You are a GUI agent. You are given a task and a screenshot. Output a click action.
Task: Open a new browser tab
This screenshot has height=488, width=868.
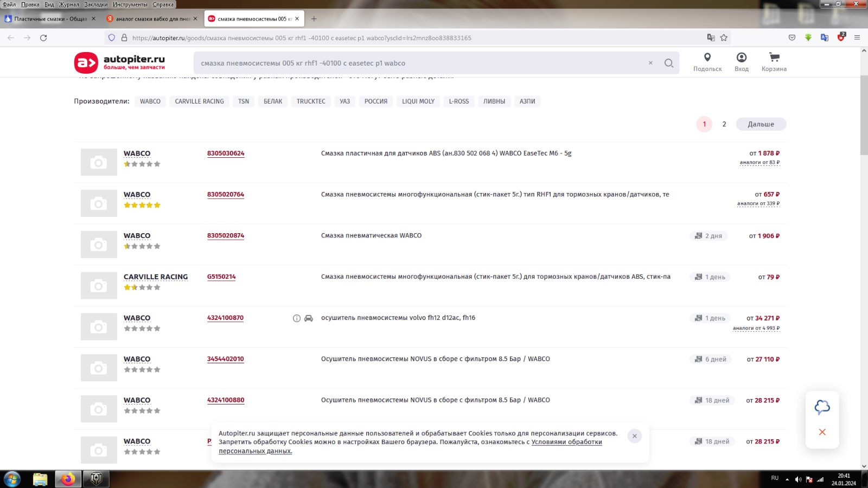[314, 18]
